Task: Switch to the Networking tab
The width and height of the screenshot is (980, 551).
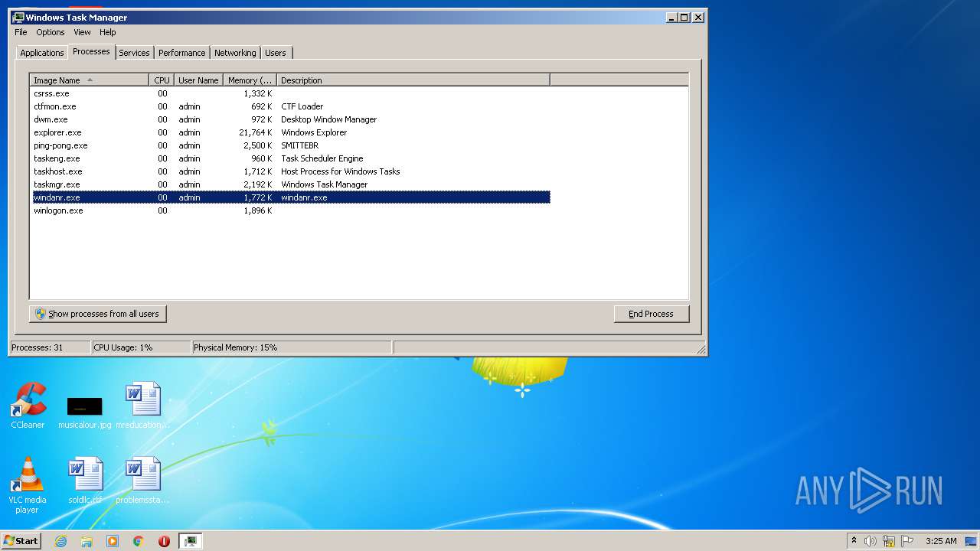Action: click(x=235, y=53)
